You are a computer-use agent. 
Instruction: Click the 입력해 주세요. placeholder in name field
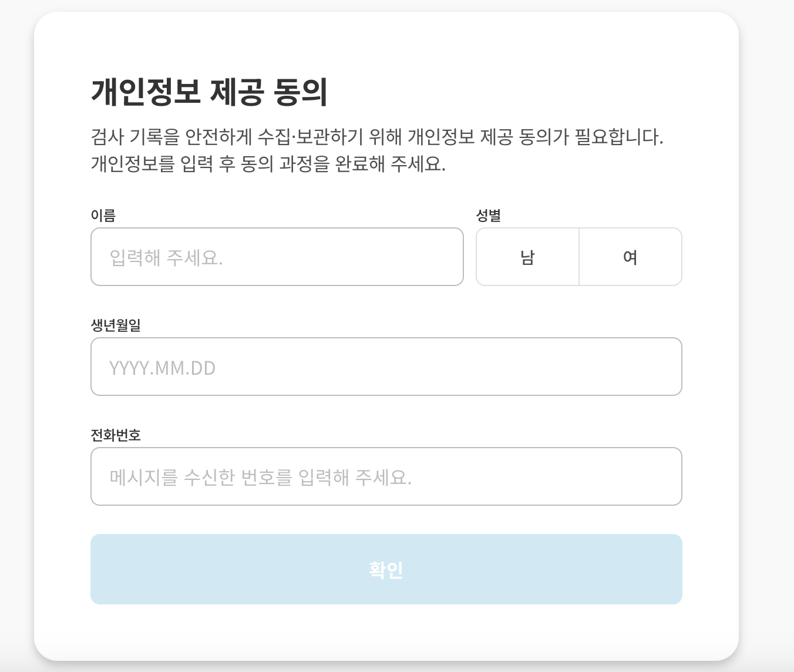[166, 257]
